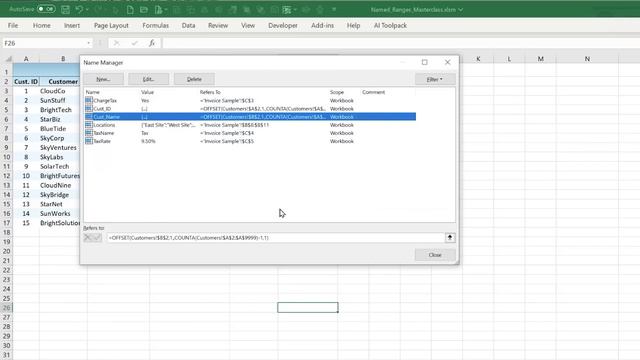Switch to the Insert ribbon tab

click(x=72, y=25)
